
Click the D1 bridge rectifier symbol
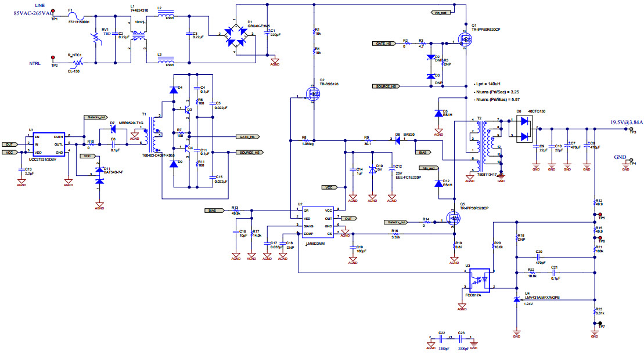[236, 35]
